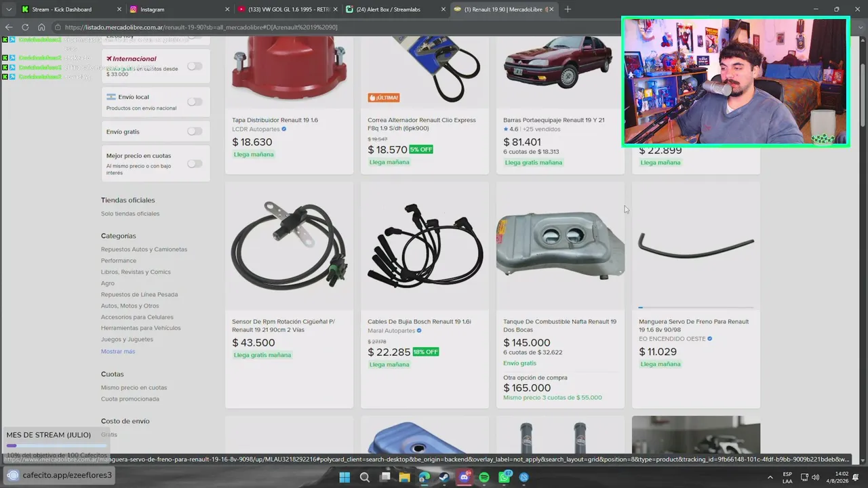
Task: Enable Mejor precio en cuotas switch
Action: click(x=195, y=163)
